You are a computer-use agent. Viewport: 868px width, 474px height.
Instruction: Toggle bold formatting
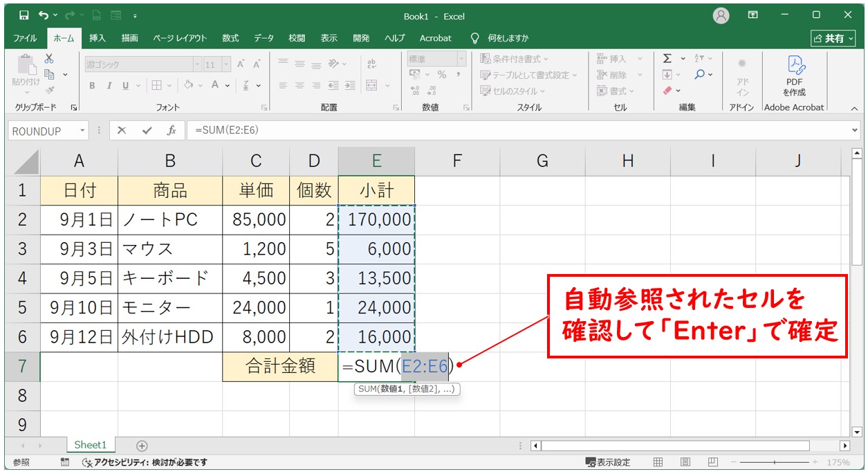[92, 86]
